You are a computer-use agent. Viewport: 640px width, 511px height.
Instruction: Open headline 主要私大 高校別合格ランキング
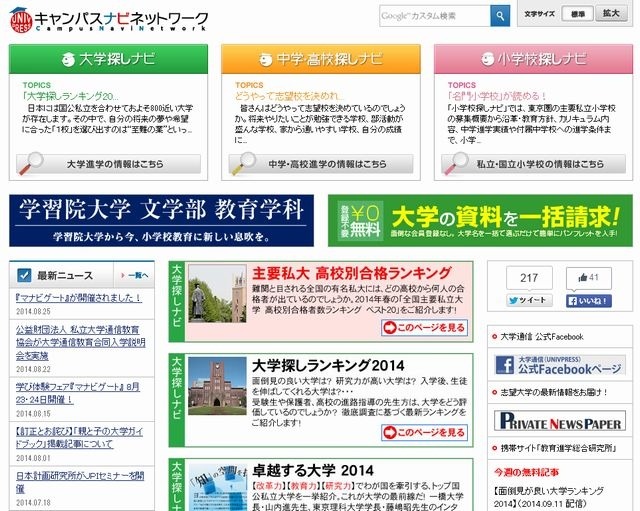pos(351,273)
